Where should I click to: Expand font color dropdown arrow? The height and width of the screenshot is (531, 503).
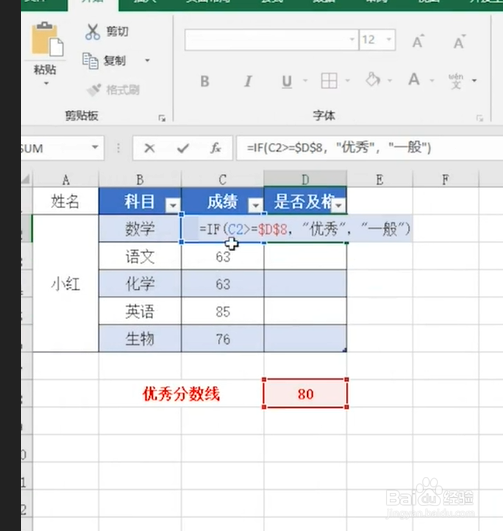point(432,81)
